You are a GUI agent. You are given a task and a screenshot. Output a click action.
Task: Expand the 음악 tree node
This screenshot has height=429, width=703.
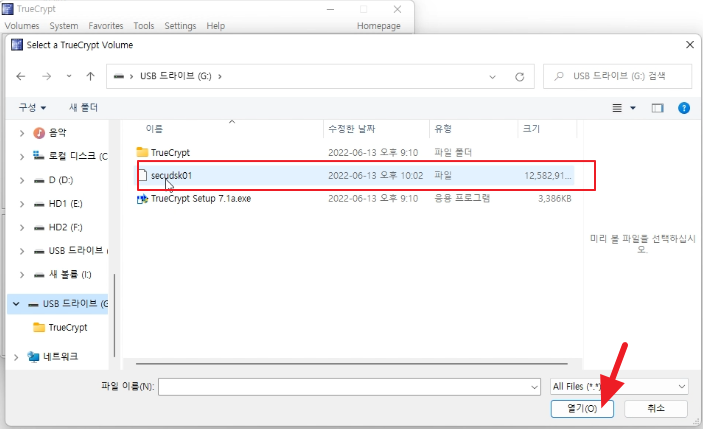pos(22,133)
